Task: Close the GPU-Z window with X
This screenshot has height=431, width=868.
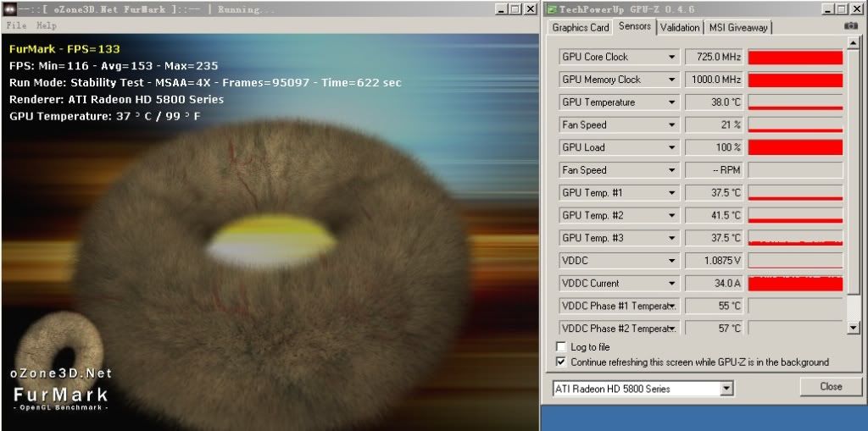Action: pos(856,9)
